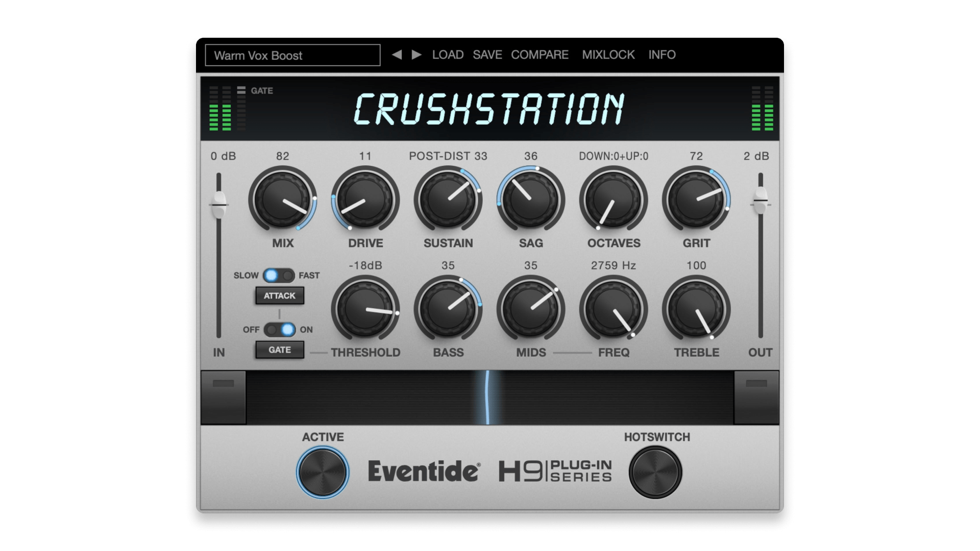
Task: Click the OUT level slider handle
Action: tap(761, 199)
